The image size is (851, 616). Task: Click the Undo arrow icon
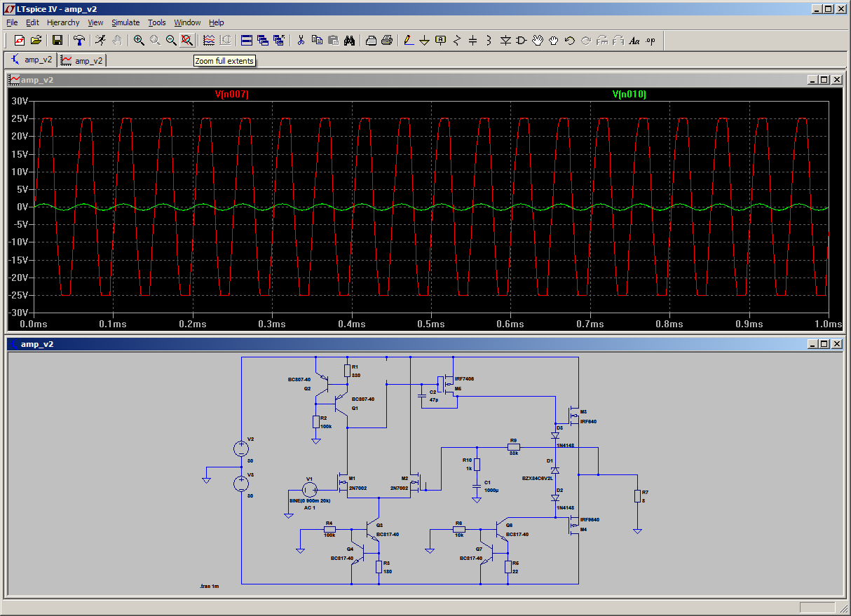[570, 40]
